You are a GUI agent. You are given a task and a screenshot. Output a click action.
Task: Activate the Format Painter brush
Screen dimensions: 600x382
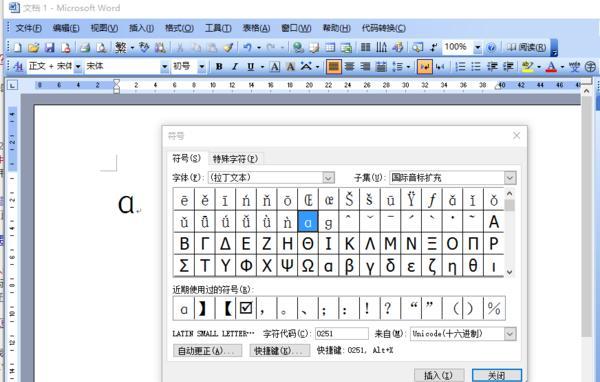(x=228, y=47)
